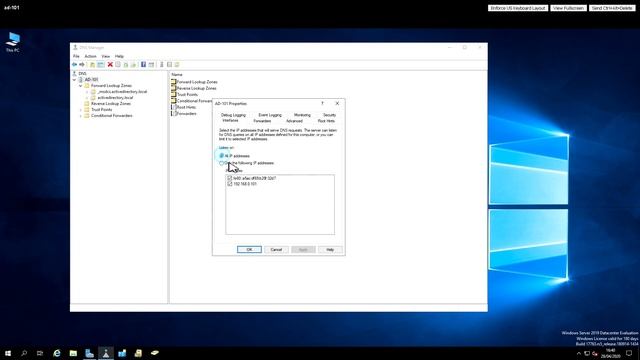Open Internet Explorer from the taskbar
Image resolution: width=640 pixels, height=360 pixels.
tap(57, 353)
